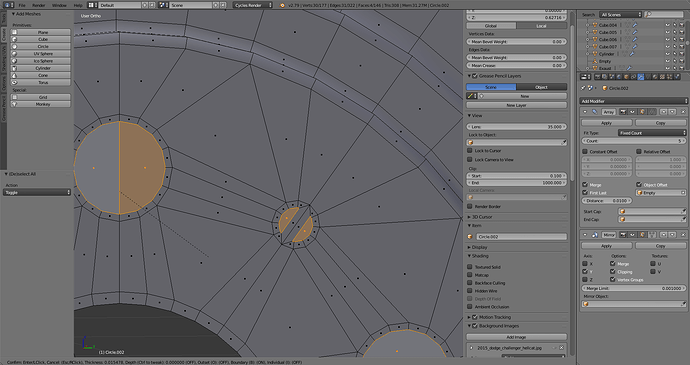Open the Object properties cube tab
This screenshot has width=690, height=365.
tap(626, 77)
